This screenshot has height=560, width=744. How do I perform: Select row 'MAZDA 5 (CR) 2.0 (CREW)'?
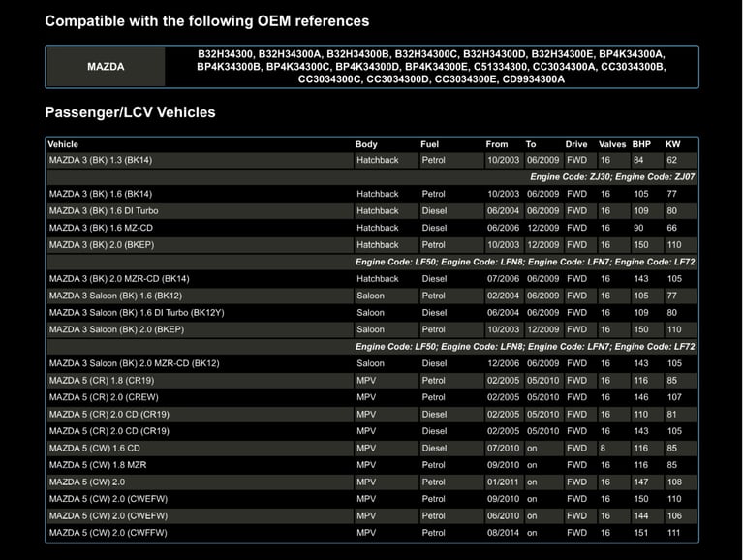point(372,397)
